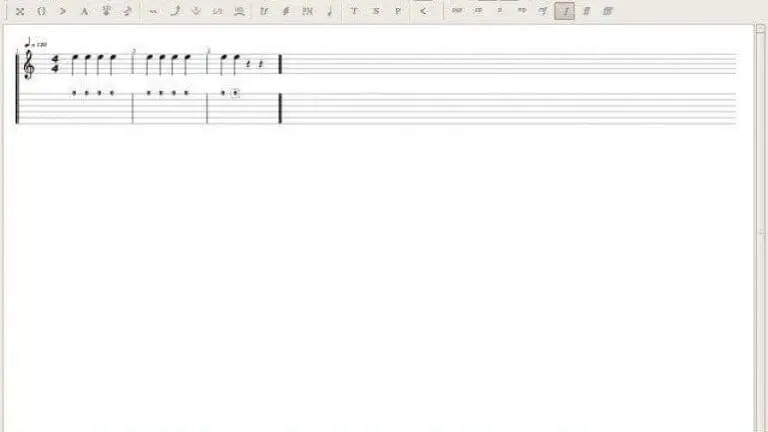This screenshot has height=432, width=768.
Task: Select the heavy accentuated note (A) icon
Action: click(x=84, y=11)
